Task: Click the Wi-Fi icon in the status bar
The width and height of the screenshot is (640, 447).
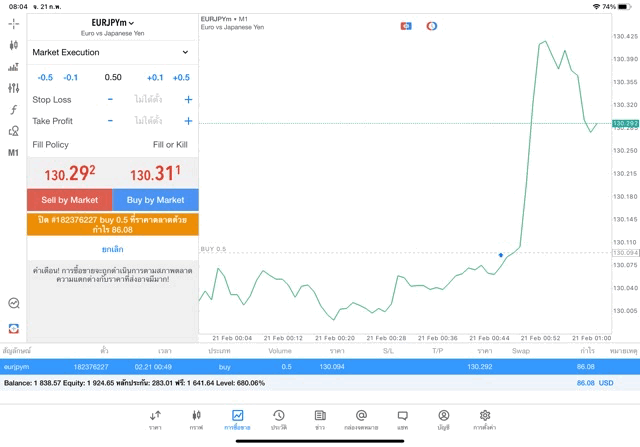Action: pos(596,7)
